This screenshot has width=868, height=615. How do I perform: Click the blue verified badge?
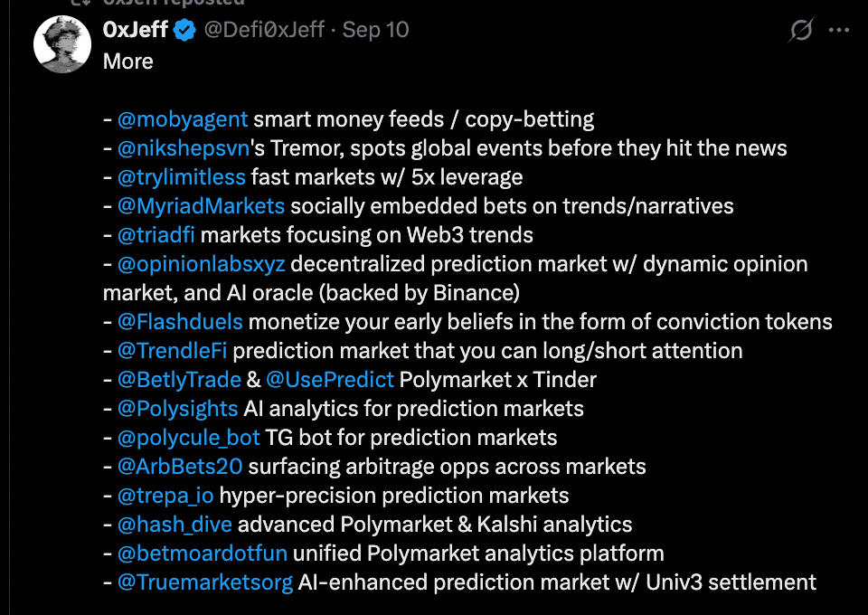point(184,30)
